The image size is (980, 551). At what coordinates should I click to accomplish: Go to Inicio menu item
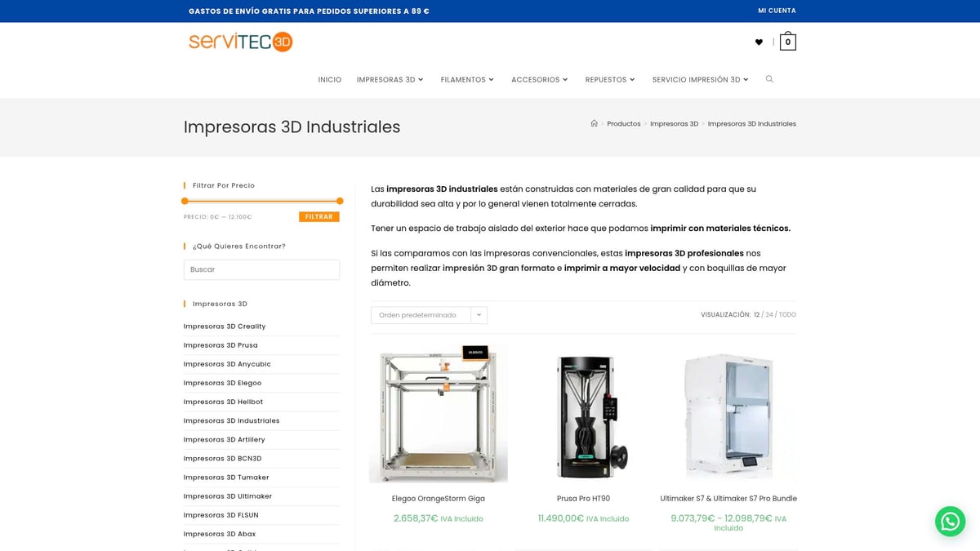pos(330,80)
